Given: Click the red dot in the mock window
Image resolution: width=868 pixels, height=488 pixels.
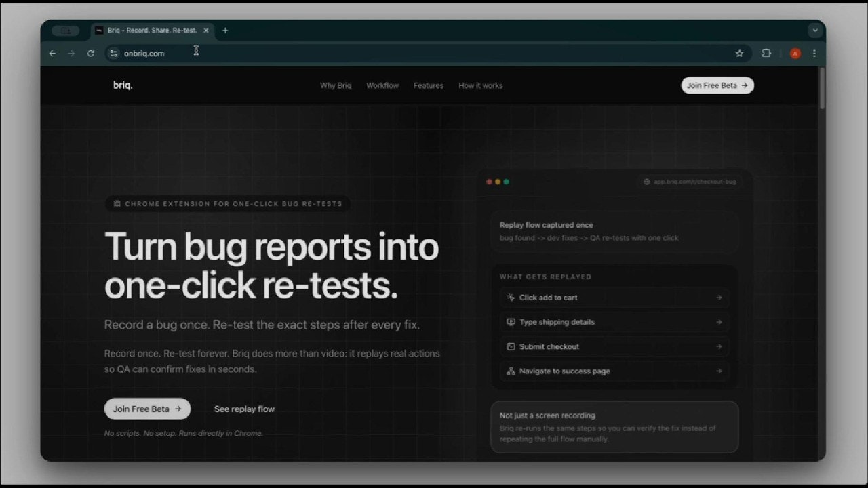Looking at the screenshot, I should [x=489, y=182].
